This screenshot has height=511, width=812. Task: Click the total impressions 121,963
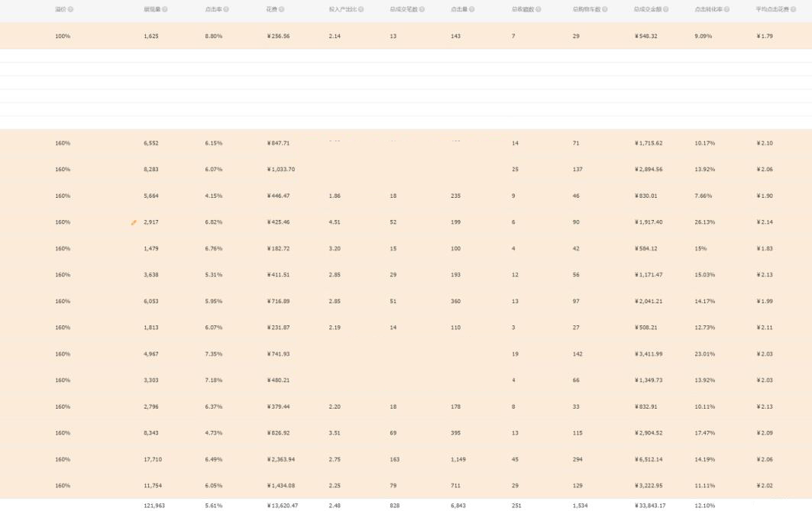click(154, 506)
